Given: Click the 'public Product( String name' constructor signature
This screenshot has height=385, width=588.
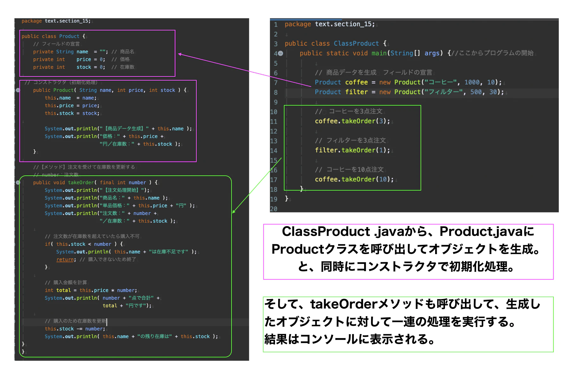Looking at the screenshot, I should pos(110,90).
